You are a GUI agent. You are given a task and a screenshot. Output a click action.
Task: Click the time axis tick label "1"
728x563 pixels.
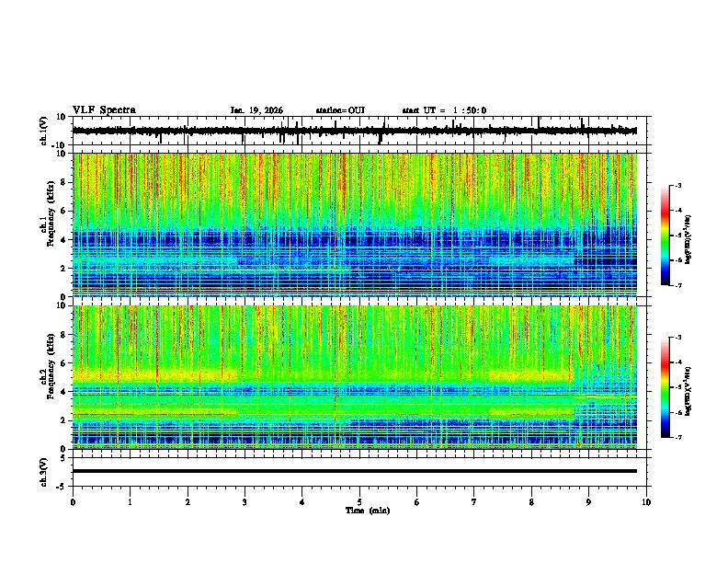coord(130,502)
